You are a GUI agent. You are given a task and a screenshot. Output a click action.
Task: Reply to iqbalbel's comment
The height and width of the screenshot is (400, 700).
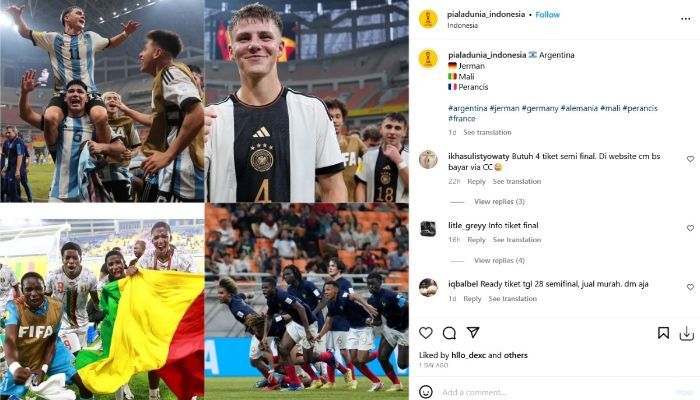[x=472, y=299]
